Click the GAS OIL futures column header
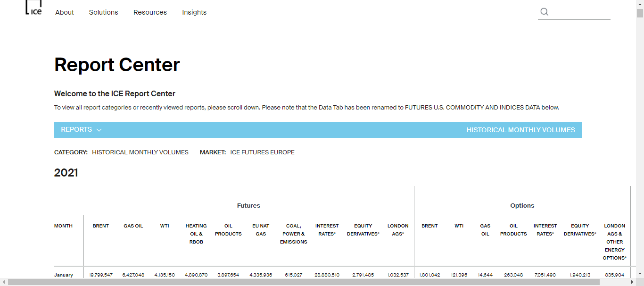This screenshot has height=286, width=644. tap(133, 226)
